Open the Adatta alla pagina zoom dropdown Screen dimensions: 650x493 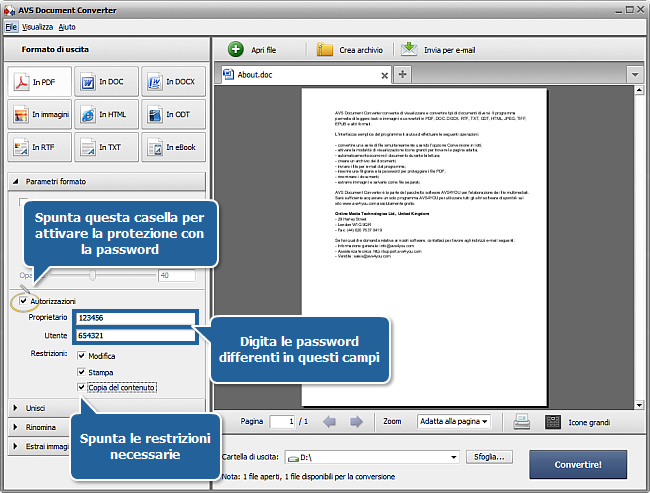click(x=454, y=421)
